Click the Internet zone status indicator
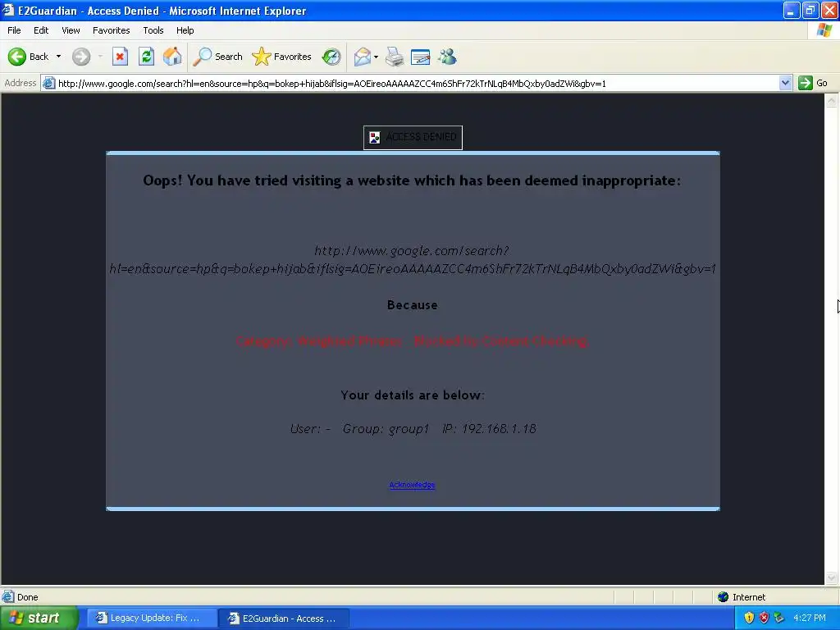The width and height of the screenshot is (840, 630). point(742,597)
